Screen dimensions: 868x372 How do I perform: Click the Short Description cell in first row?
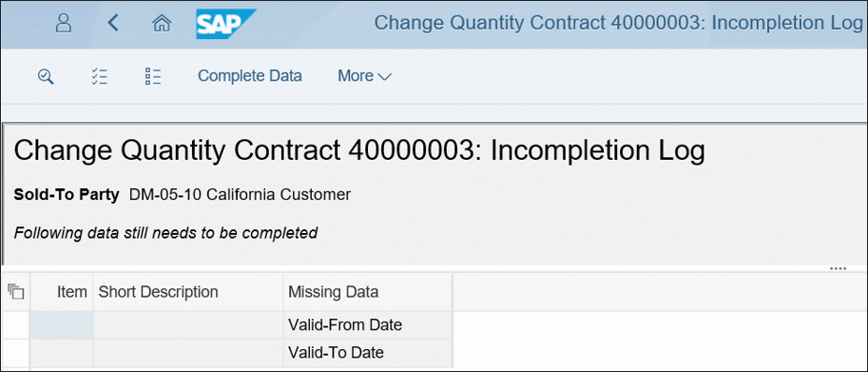188,325
